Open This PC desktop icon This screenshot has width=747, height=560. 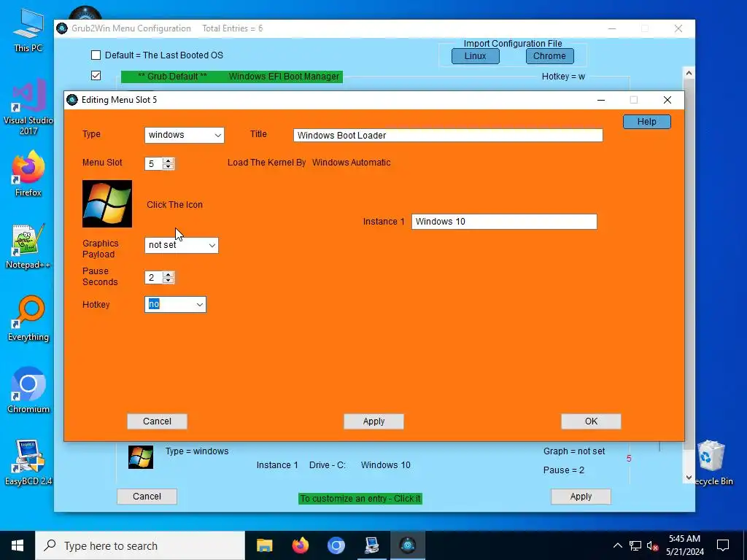coord(28,31)
